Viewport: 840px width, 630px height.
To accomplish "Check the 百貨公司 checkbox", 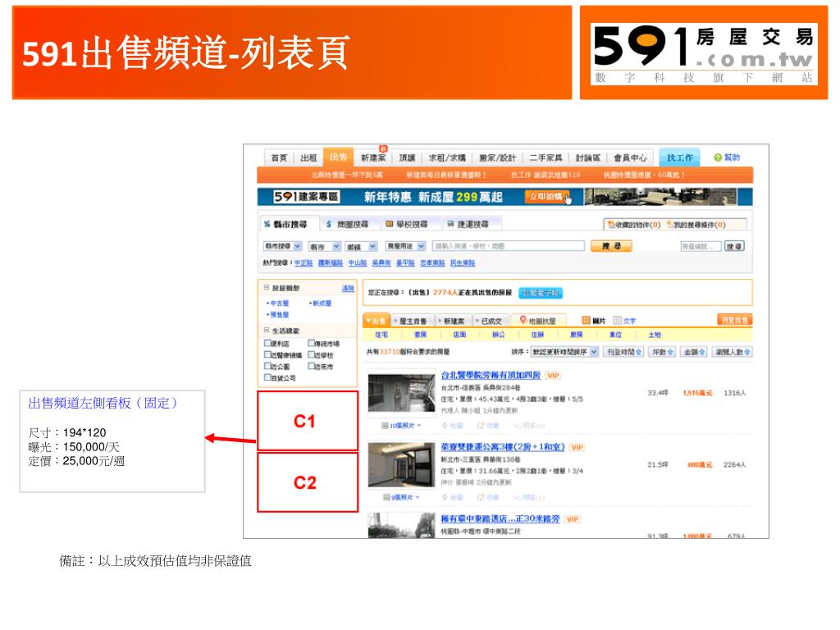I will (x=267, y=377).
